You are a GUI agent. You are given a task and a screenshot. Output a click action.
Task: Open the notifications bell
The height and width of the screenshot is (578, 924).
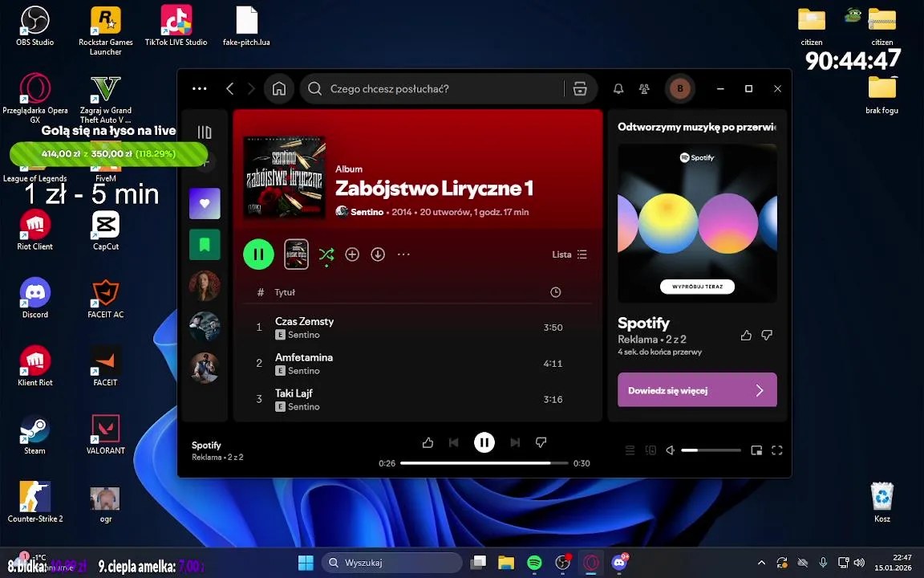[x=618, y=88]
